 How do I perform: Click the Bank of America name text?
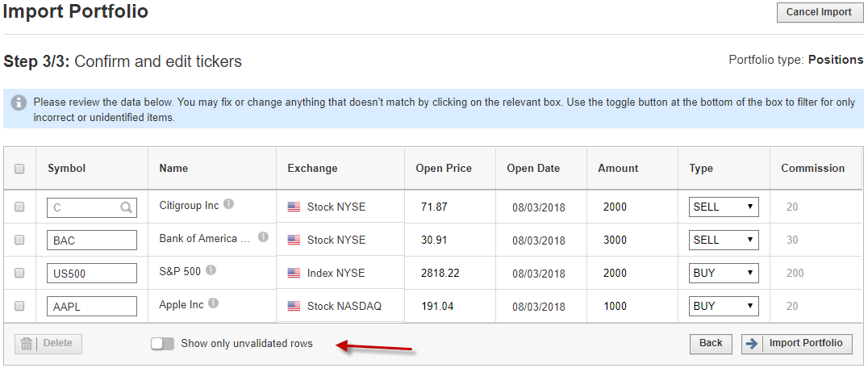coord(206,239)
